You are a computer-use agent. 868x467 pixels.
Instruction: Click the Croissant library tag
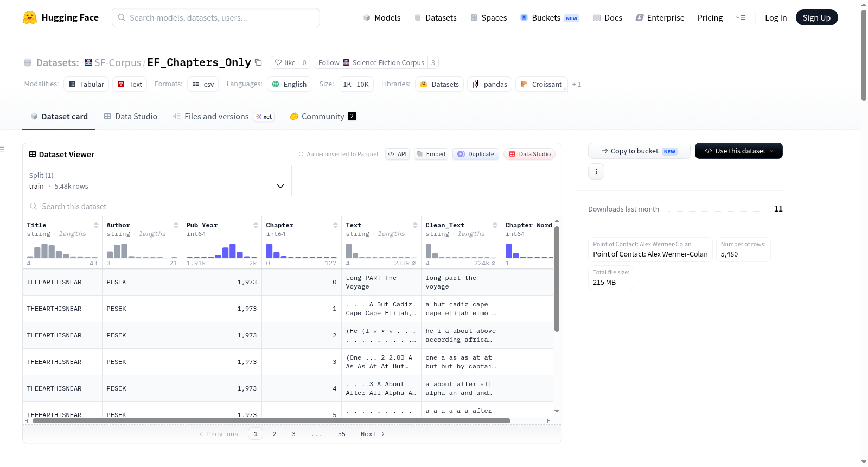click(x=541, y=84)
